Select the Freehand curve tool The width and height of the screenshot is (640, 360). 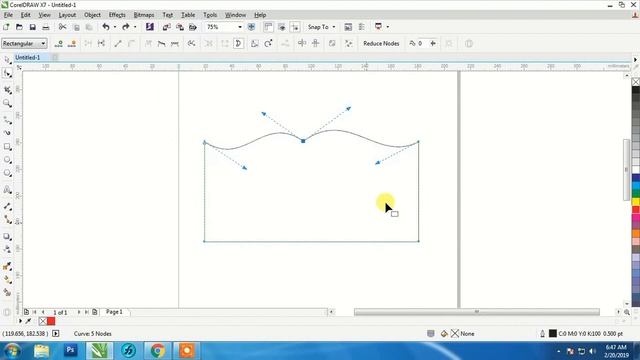tap(7, 120)
